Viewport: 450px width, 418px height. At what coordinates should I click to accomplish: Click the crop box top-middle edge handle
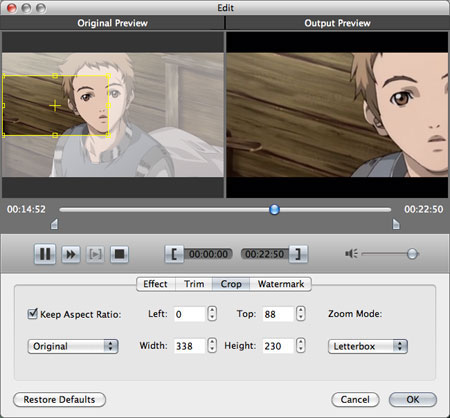point(55,76)
